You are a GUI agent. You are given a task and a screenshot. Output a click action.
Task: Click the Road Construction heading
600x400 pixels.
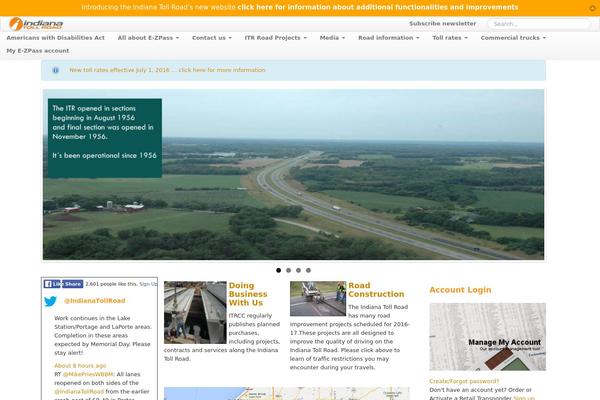(x=376, y=290)
